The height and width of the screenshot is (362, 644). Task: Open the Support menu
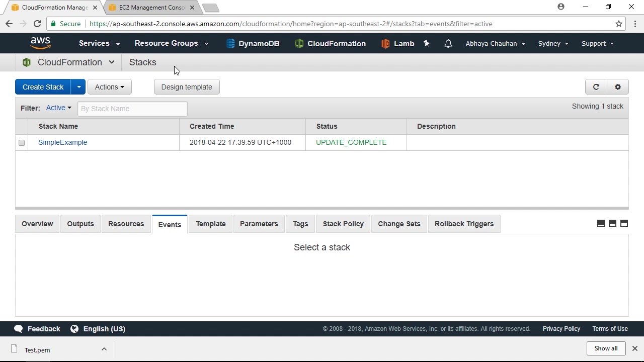(x=598, y=43)
